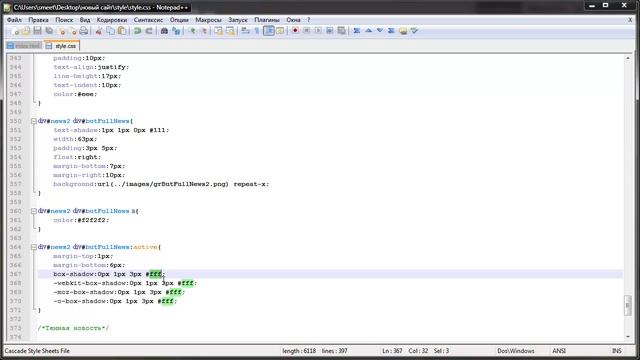
Task: Open the Плагины menu
Action: pos(267,20)
